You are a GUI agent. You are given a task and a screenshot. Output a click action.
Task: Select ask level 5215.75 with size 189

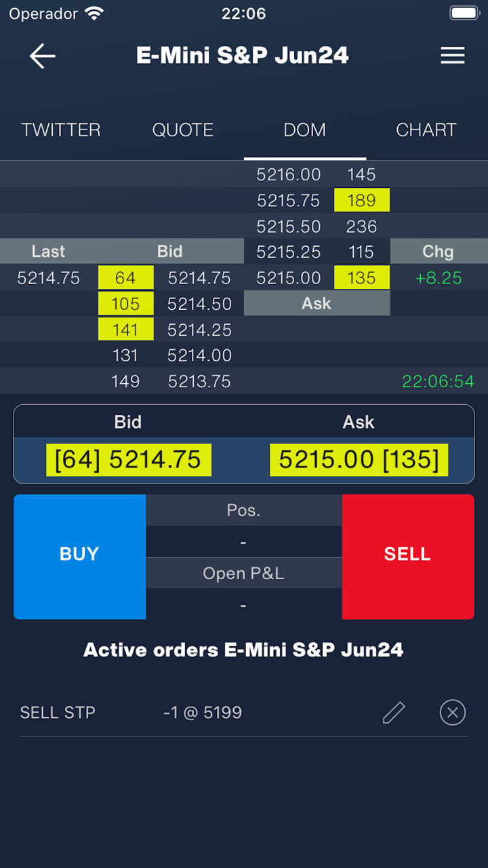pos(361,201)
